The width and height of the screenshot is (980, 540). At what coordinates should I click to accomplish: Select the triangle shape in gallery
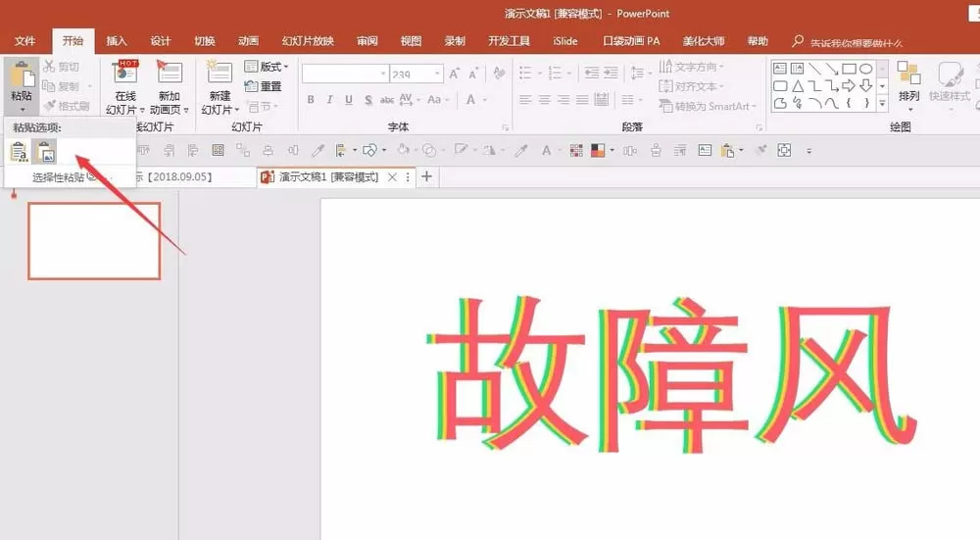798,85
